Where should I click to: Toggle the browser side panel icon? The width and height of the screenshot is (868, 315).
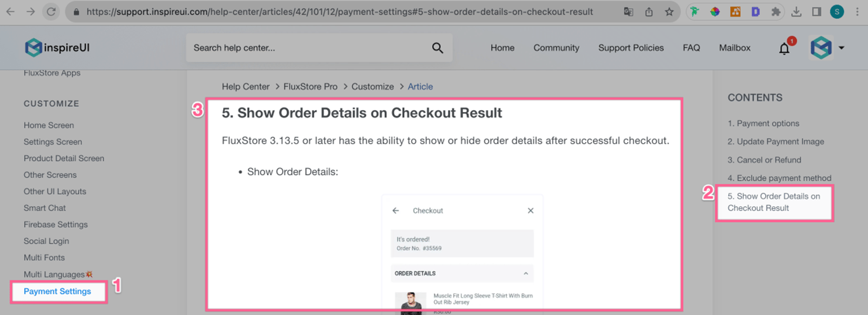click(817, 11)
